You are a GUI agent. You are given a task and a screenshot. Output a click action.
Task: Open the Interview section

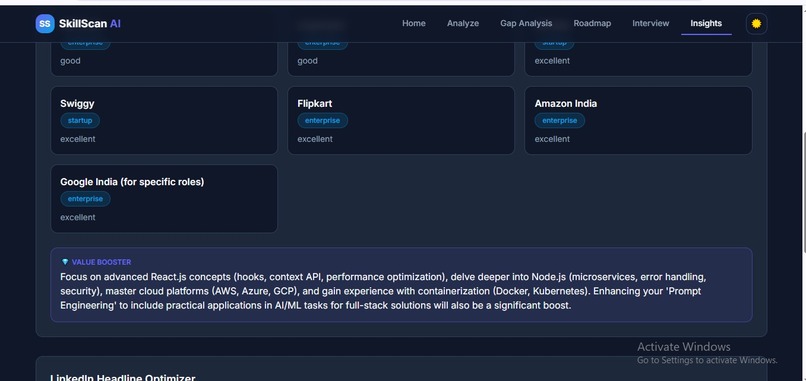pos(650,24)
